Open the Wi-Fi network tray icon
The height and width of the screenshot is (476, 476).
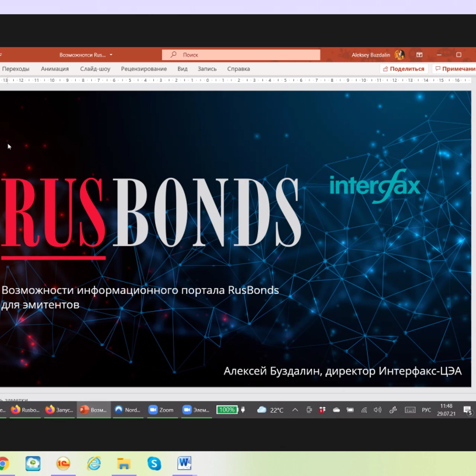pyautogui.click(x=364, y=410)
